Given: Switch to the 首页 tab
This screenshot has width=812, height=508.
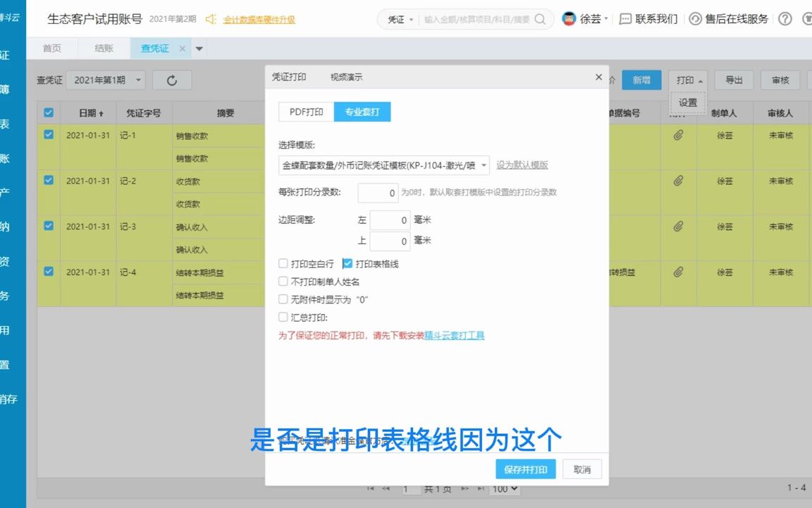Looking at the screenshot, I should 51,48.
